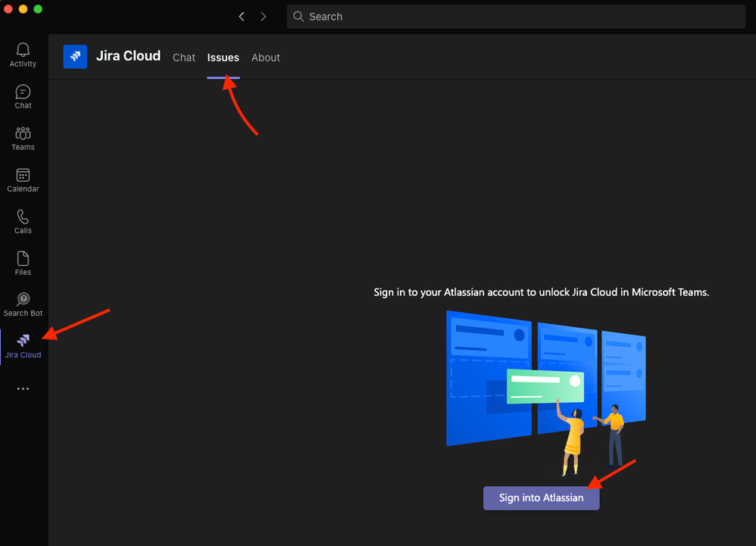The width and height of the screenshot is (756, 546).
Task: Open the Calls section
Action: (23, 220)
